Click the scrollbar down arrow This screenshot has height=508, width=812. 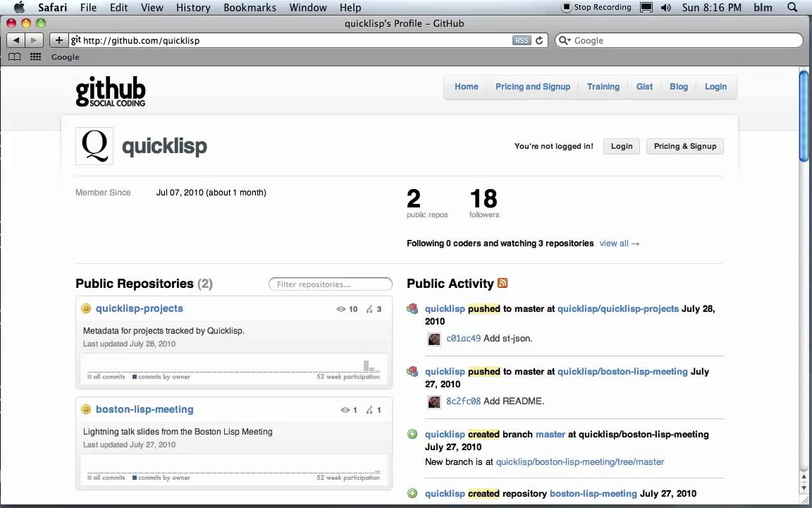click(x=804, y=488)
